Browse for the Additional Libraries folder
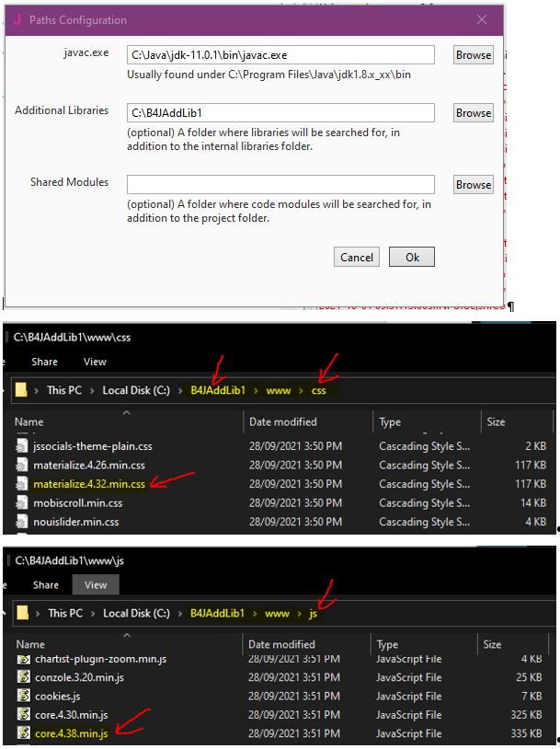560x749 pixels. 474,113
